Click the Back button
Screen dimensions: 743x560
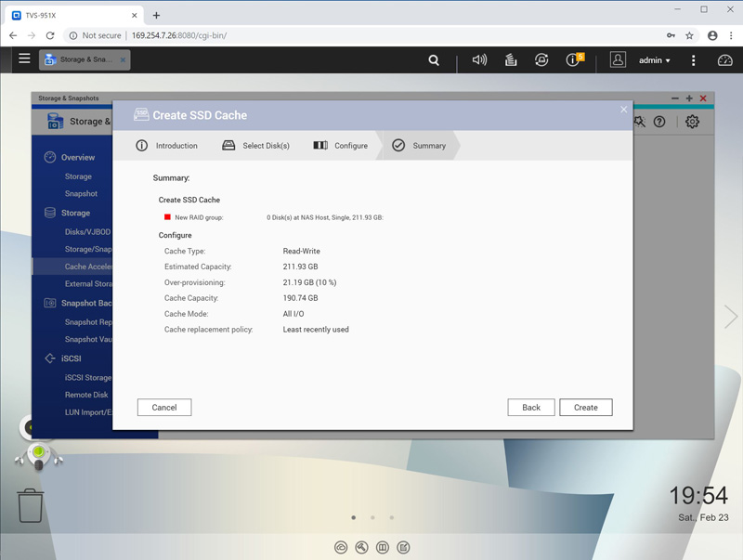pyautogui.click(x=531, y=408)
